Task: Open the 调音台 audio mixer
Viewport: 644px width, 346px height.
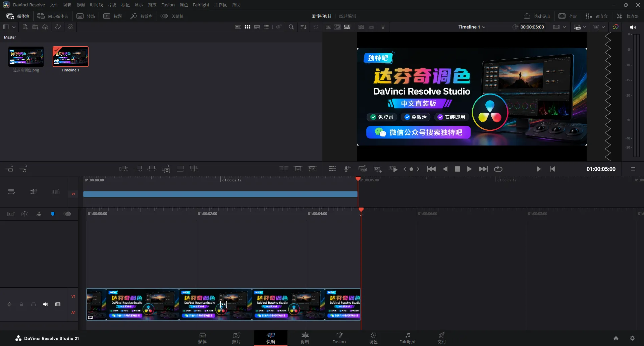Action: (x=597, y=16)
